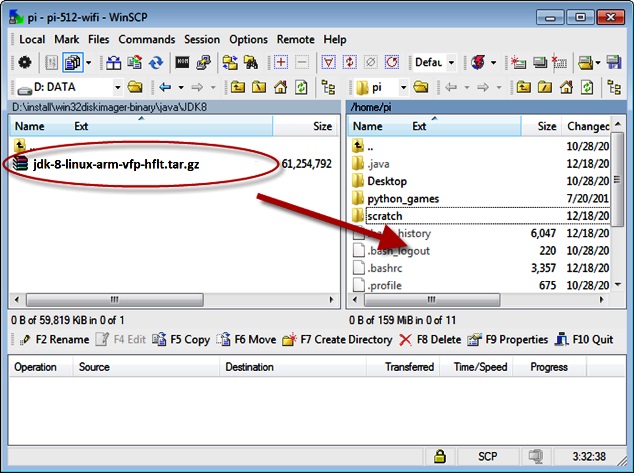The width and height of the screenshot is (634, 473).
Task: Click the Open in PuTTY icon
Action: (x=203, y=63)
